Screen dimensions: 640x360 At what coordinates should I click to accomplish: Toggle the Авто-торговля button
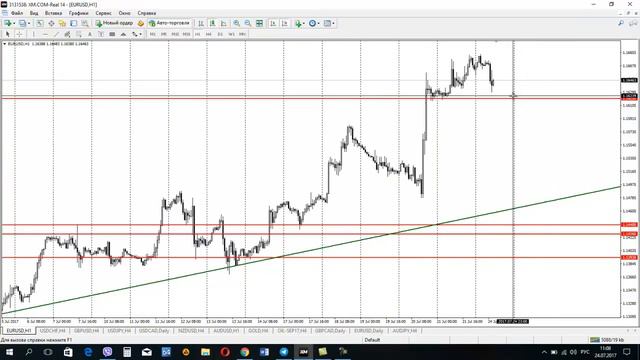[x=169, y=23]
